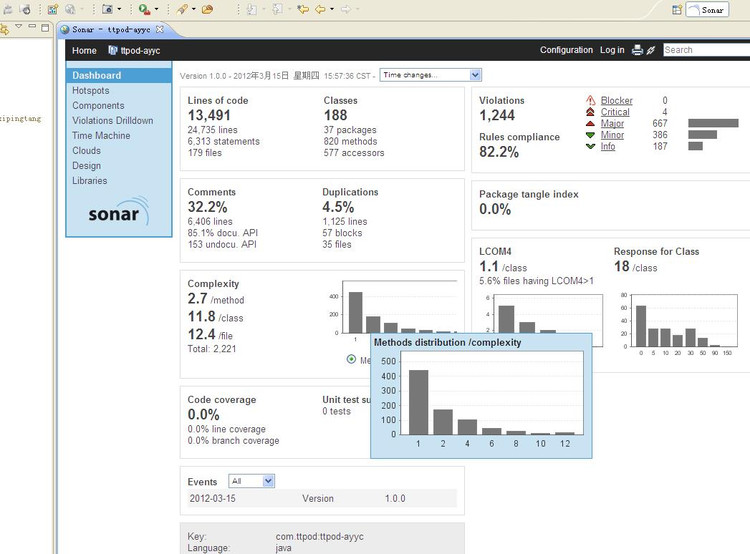Viewport: 750px width, 554px height.
Task: Click the minimize view icon in left panel
Action: [x=32, y=26]
